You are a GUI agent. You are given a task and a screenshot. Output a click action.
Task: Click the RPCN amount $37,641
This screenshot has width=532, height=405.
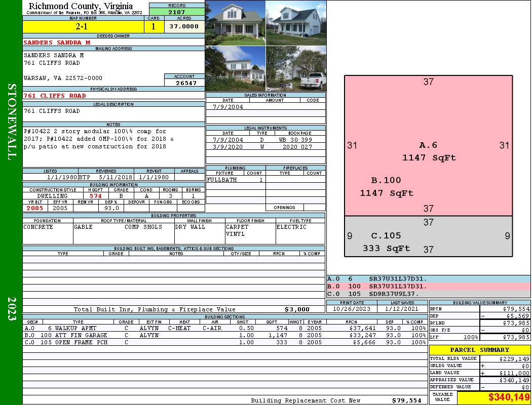coord(362,328)
